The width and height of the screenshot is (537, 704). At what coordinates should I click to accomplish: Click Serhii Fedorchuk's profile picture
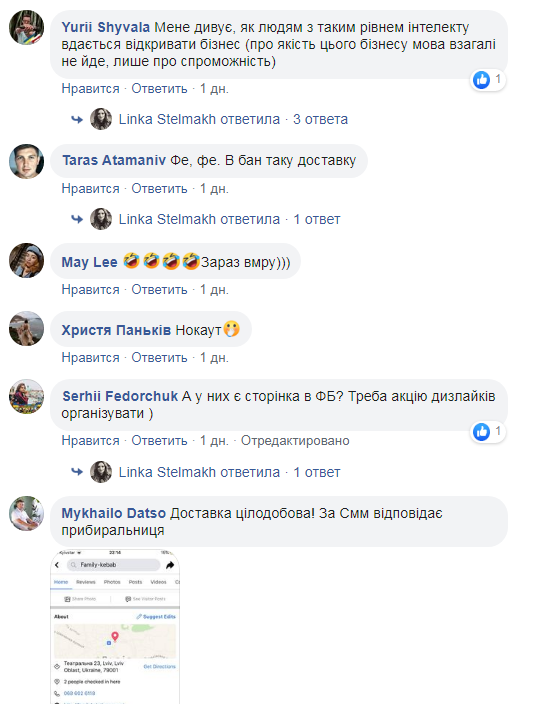26,396
